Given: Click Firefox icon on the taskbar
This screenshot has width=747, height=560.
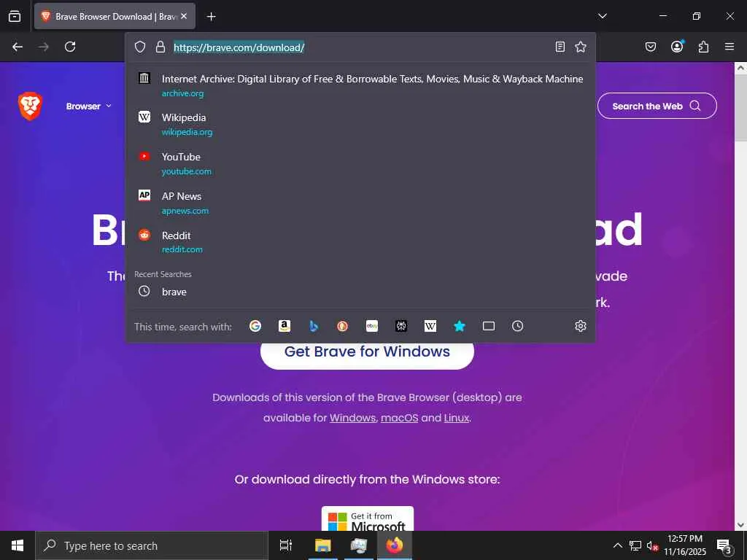Looking at the screenshot, I should point(395,545).
